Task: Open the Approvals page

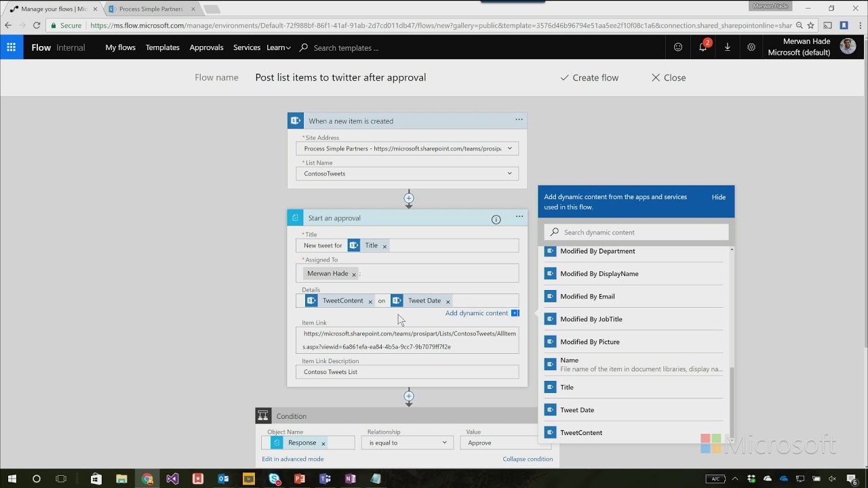Action: coord(207,47)
